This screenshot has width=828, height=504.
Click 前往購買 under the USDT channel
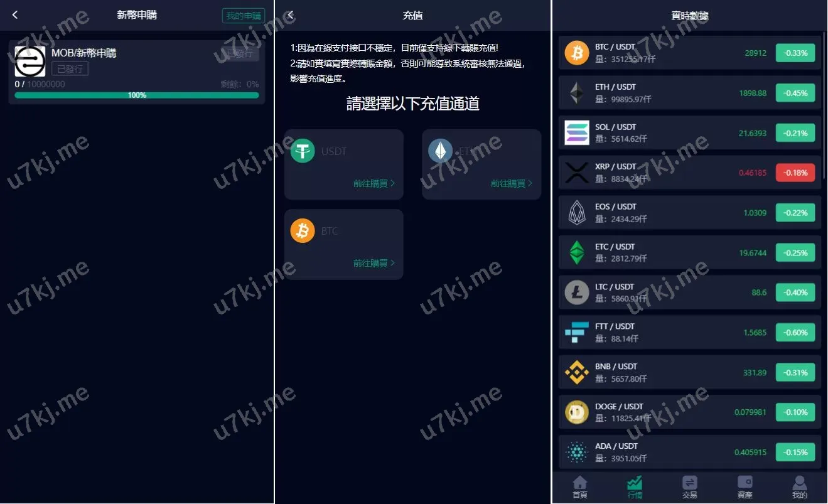pyautogui.click(x=374, y=183)
